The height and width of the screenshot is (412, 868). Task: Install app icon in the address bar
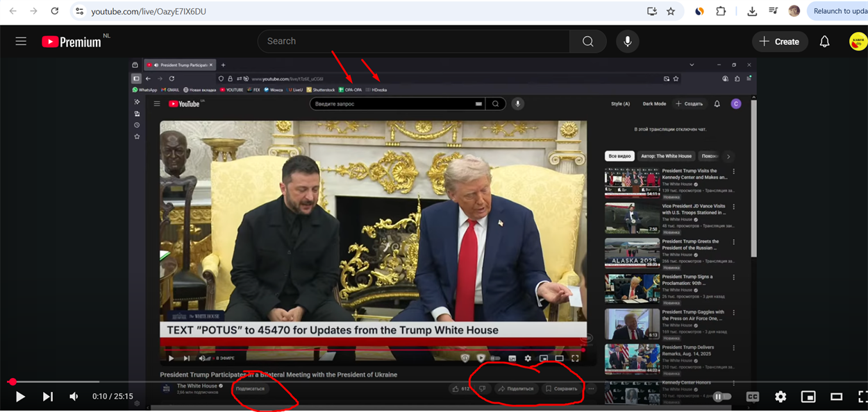click(x=651, y=11)
